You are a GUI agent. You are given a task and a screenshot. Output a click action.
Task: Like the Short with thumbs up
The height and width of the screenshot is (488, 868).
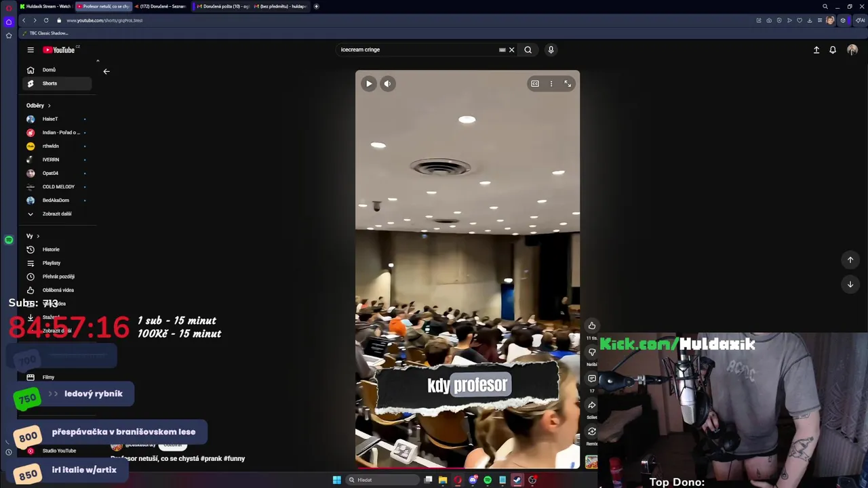592,326
